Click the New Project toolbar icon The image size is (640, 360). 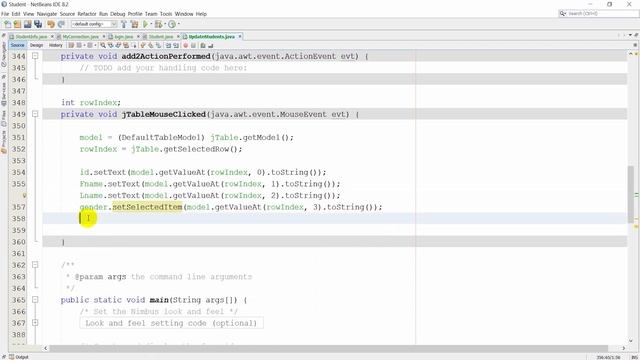[x=17, y=24]
